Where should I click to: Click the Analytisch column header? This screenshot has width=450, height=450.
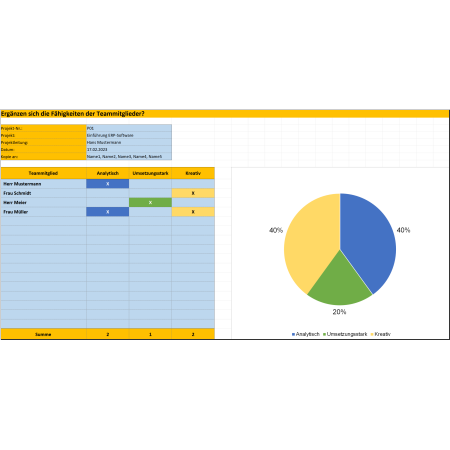pyautogui.click(x=107, y=173)
